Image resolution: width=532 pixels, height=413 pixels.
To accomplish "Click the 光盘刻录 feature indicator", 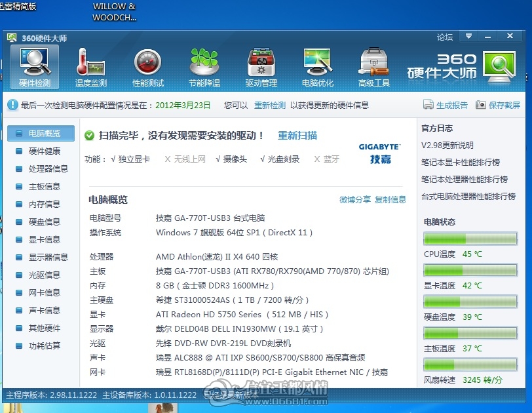I will pos(280,159).
